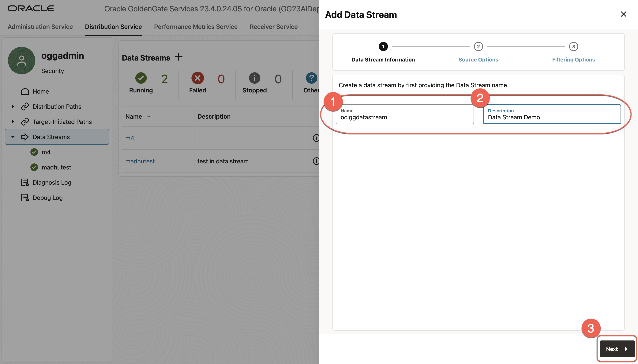
Task: Click the info icon on madhutest row
Action: (316, 161)
